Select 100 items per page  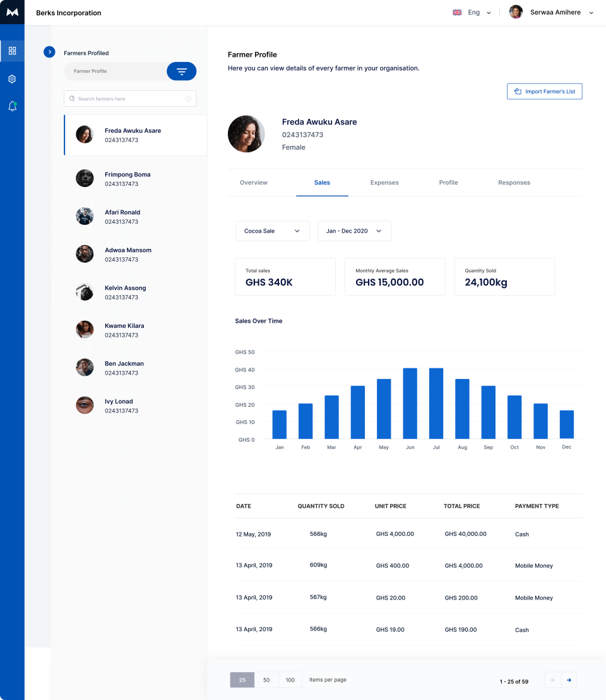point(290,680)
